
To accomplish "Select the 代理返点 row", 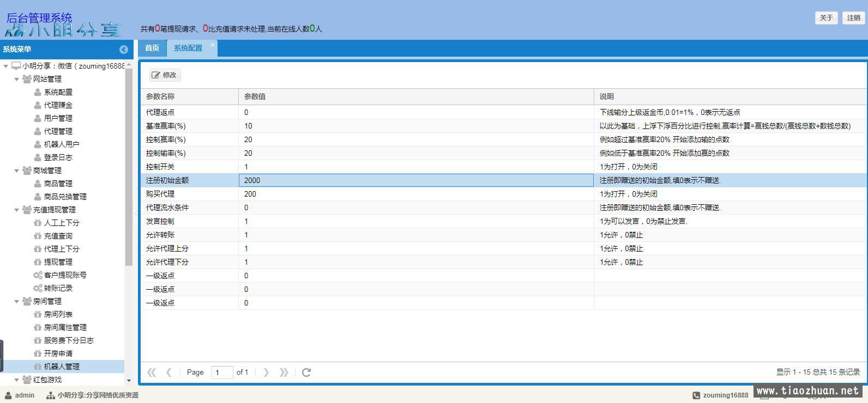I will [x=503, y=112].
